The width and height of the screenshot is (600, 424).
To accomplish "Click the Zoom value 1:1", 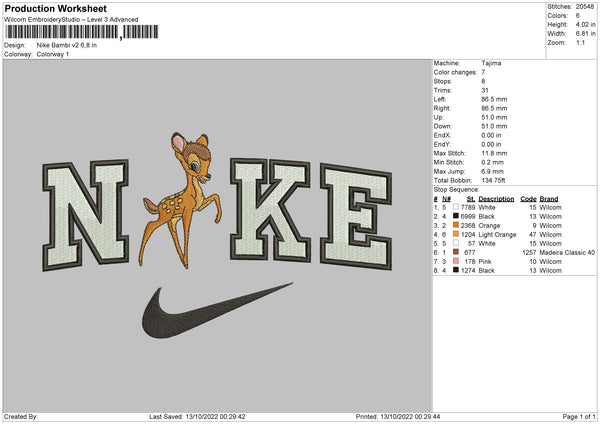I will pos(580,42).
